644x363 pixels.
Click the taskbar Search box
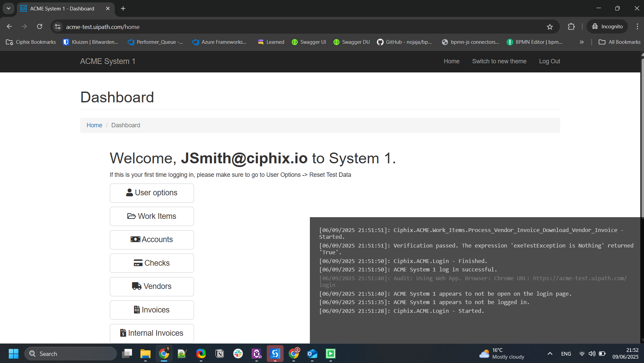tap(70, 354)
